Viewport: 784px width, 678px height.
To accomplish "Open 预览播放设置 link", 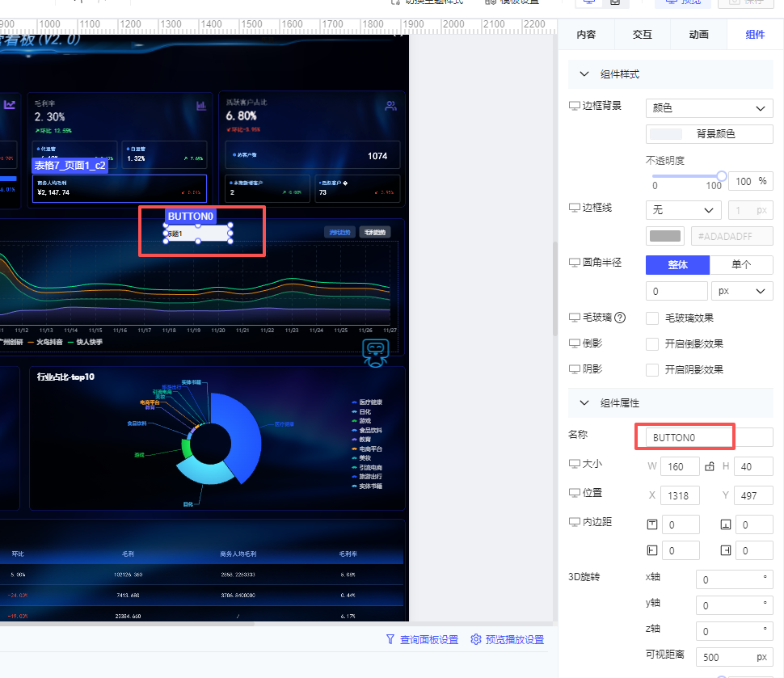I will pyautogui.click(x=515, y=639).
